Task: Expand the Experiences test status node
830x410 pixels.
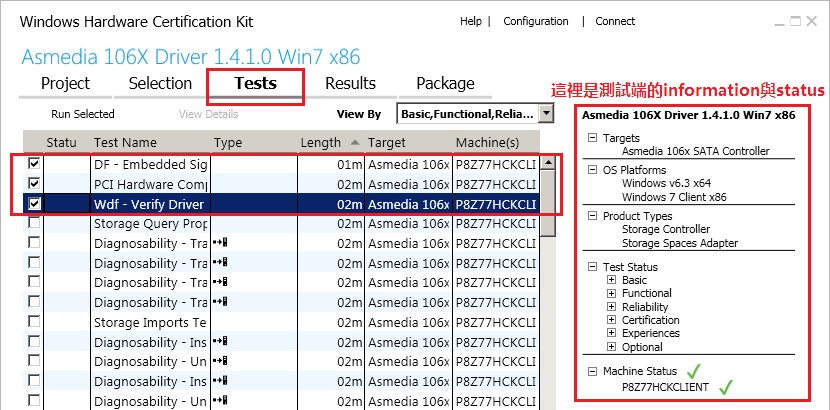Action: (x=611, y=333)
